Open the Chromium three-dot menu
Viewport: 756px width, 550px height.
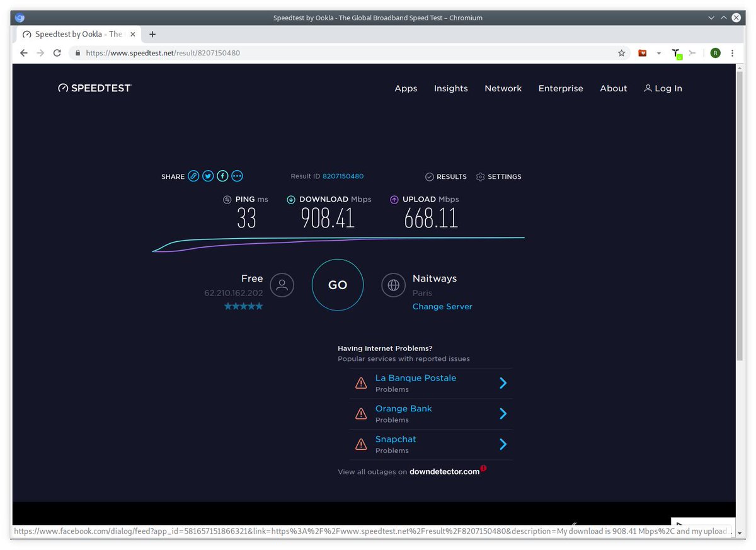point(732,53)
